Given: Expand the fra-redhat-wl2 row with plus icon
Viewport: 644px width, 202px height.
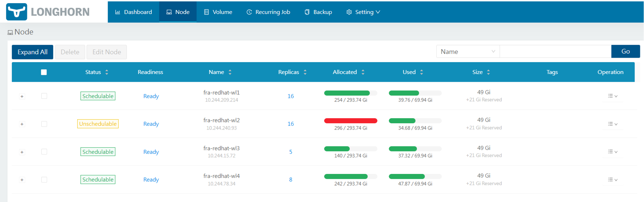Looking at the screenshot, I should (22, 124).
